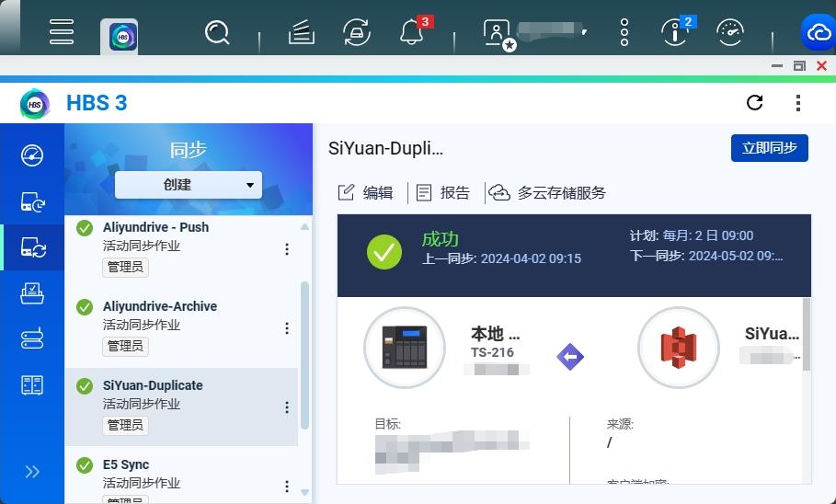Open the QTS main menu hamburger icon

(62, 32)
